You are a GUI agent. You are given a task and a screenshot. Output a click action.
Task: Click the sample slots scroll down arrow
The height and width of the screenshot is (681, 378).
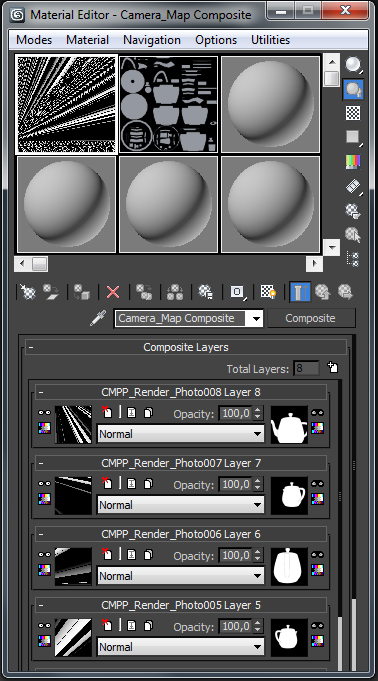332,248
